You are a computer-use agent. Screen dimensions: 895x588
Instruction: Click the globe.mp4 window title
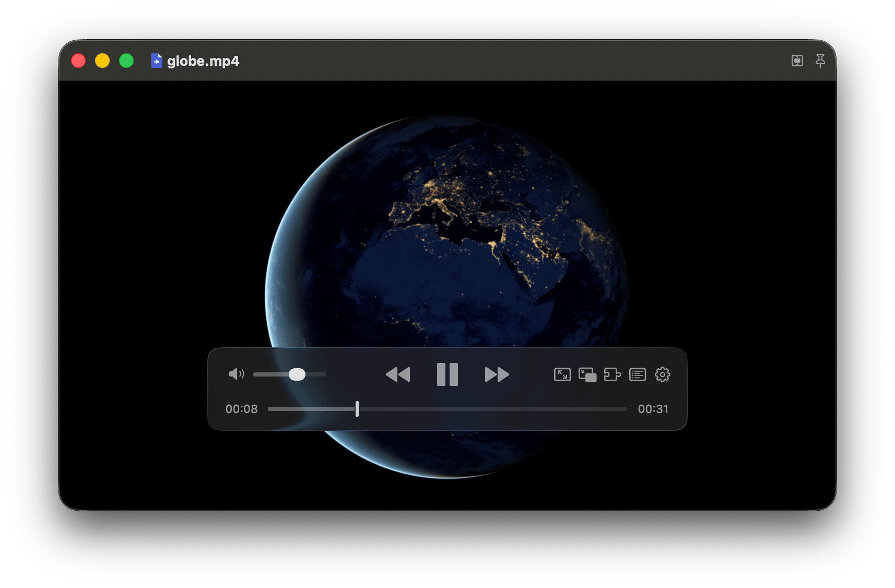click(203, 61)
